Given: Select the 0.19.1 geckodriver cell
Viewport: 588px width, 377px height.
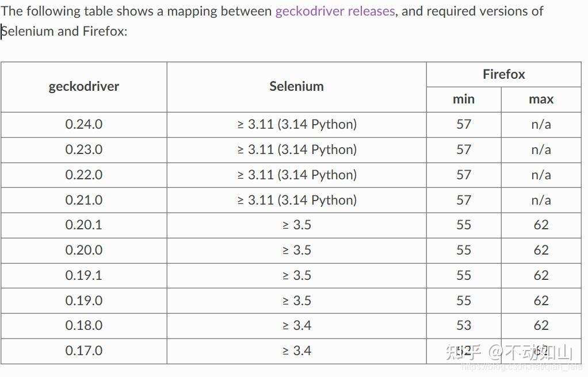Looking at the screenshot, I should click(x=84, y=275).
